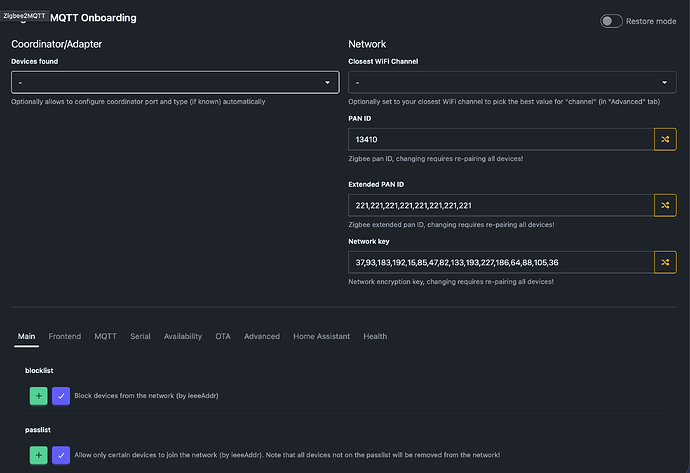Screen dimensions: 690x473
Task: Click the PAN ID label
Action: 360,118
